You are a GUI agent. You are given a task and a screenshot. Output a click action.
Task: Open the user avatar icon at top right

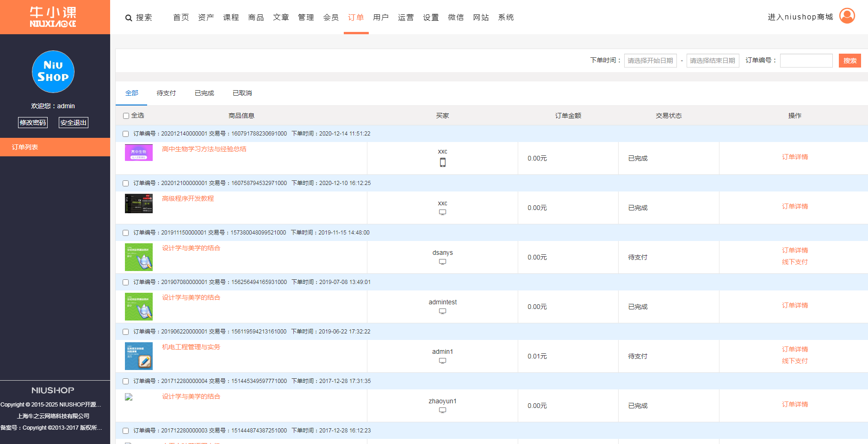pyautogui.click(x=847, y=16)
